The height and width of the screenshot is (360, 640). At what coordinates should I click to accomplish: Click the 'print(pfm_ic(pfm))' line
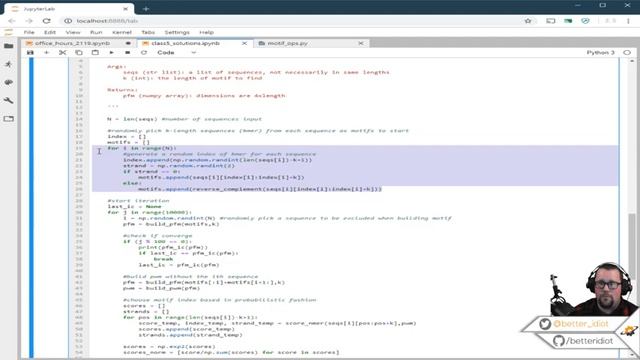pos(173,247)
